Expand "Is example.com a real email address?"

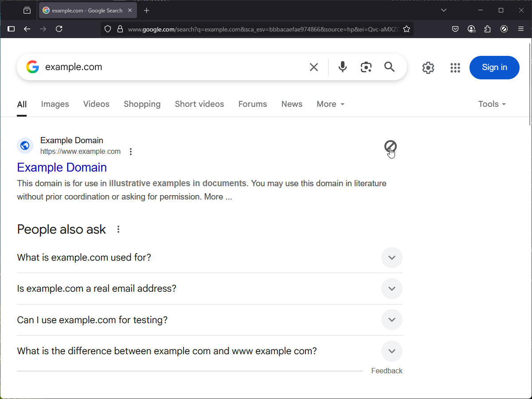[x=391, y=289]
